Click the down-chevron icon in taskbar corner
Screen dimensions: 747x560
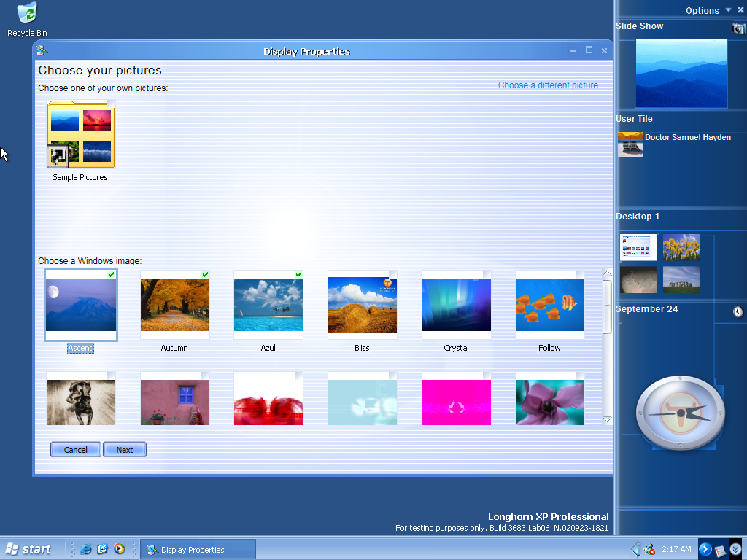(x=735, y=549)
